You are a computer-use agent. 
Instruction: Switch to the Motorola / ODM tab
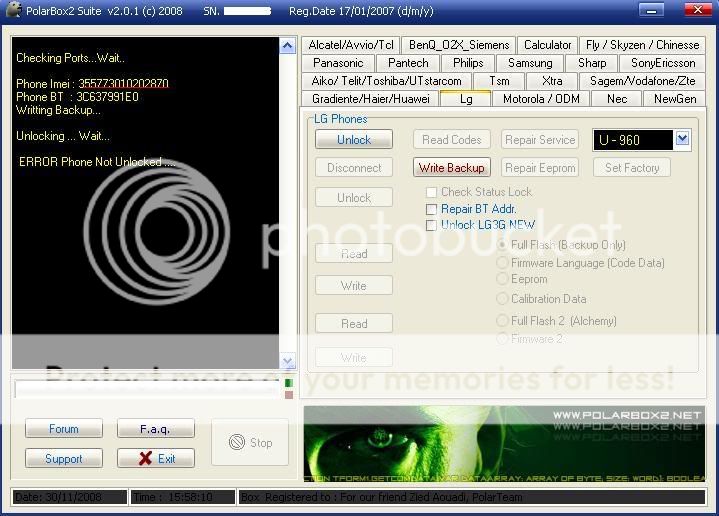pos(541,99)
